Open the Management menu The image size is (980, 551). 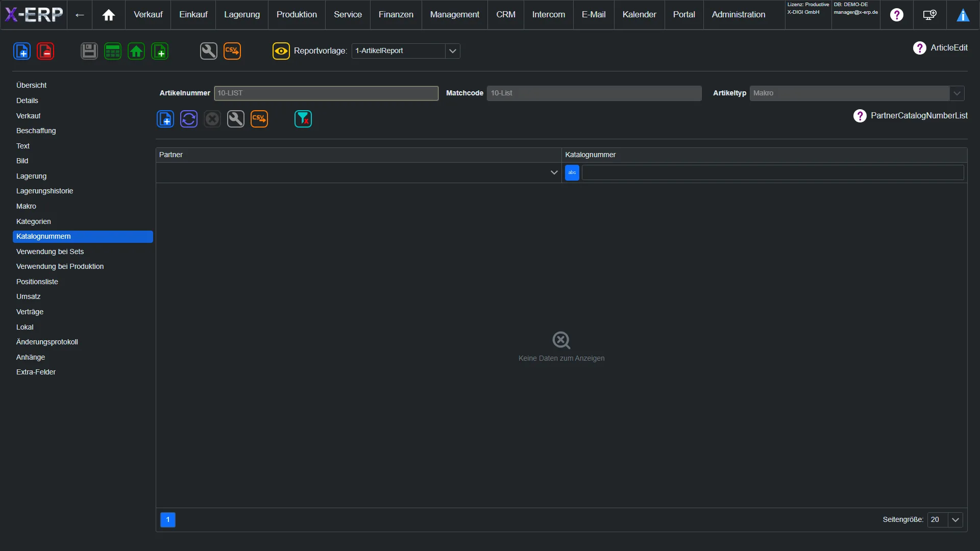(455, 15)
